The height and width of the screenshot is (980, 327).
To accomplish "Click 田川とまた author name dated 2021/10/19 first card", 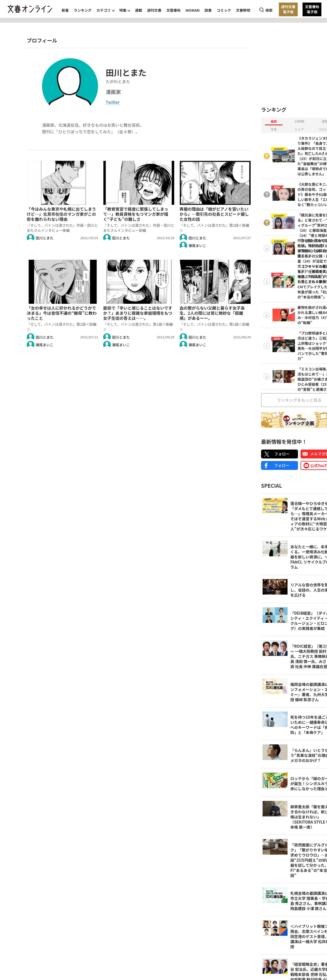I will (45, 238).
